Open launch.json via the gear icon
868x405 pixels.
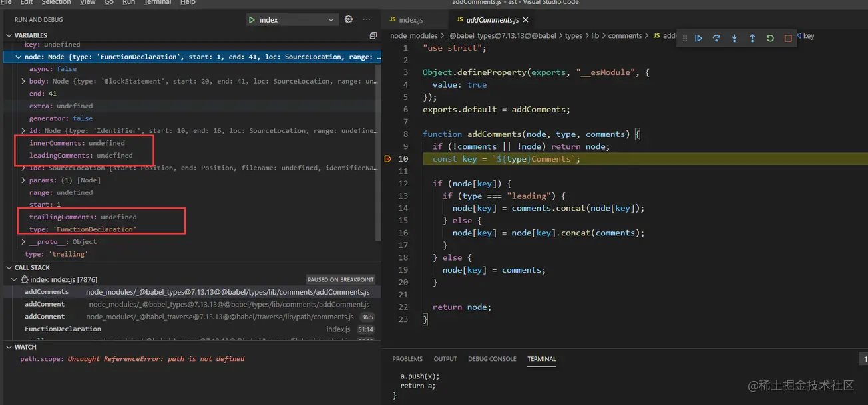tap(349, 19)
